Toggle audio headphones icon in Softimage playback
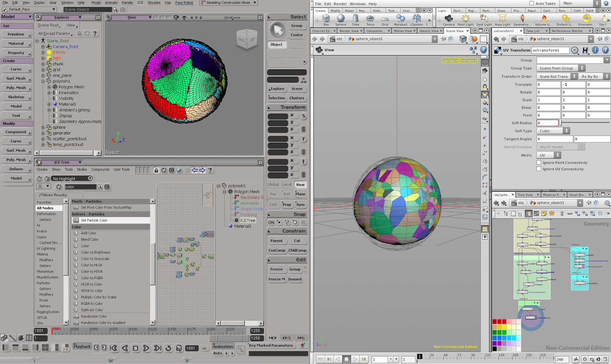 179,348
